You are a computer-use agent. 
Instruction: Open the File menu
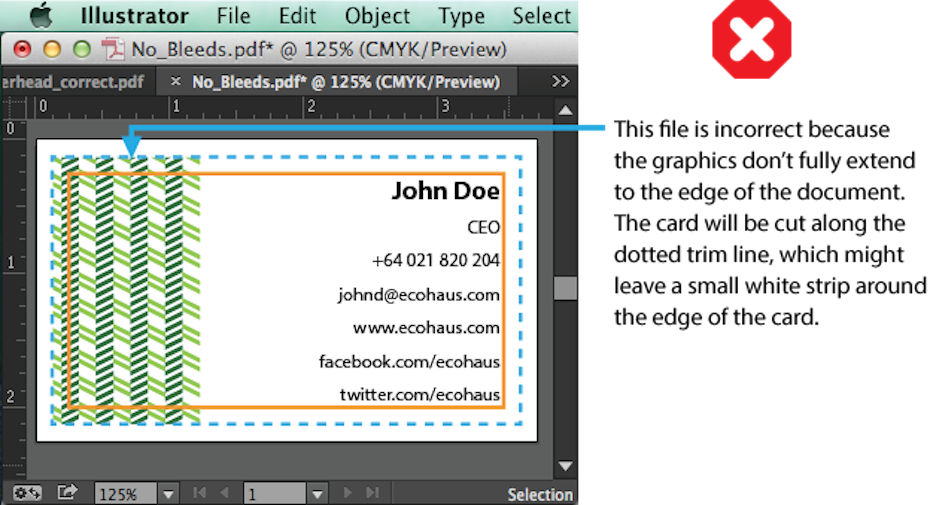[x=233, y=16]
